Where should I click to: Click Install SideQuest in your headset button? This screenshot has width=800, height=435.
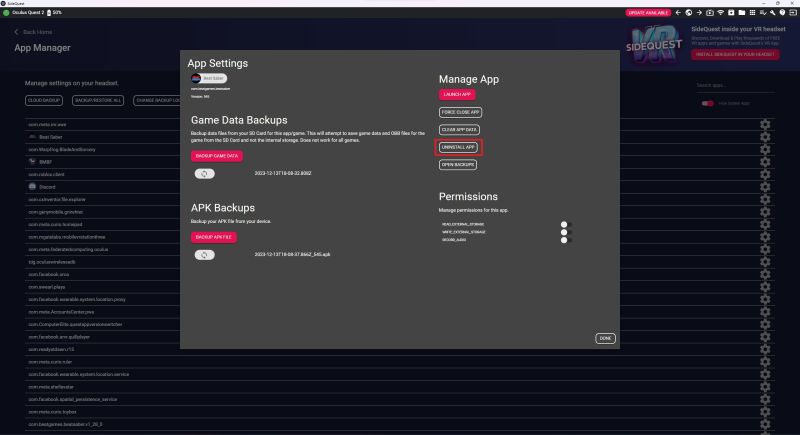pyautogui.click(x=735, y=55)
